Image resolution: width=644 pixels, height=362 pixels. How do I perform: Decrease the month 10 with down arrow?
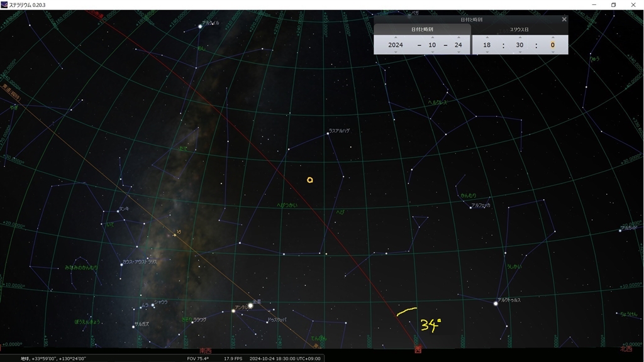432,52
